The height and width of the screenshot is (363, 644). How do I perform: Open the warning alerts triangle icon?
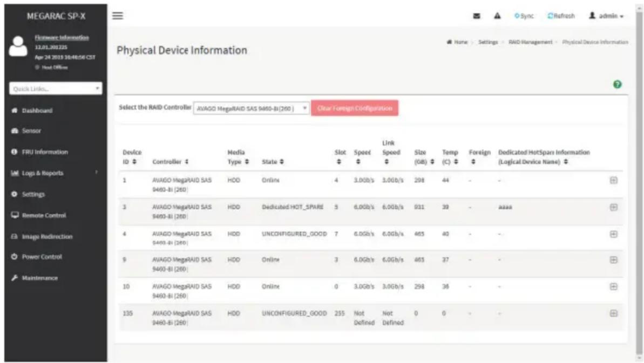pos(497,16)
